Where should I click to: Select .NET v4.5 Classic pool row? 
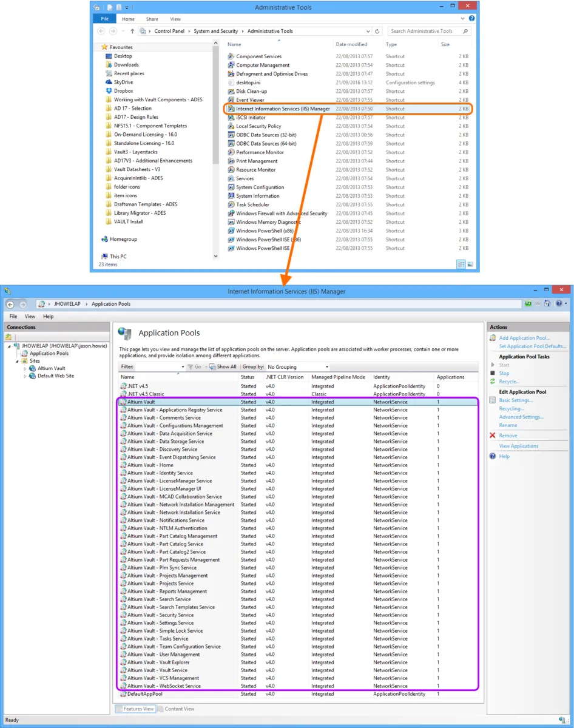(x=298, y=394)
